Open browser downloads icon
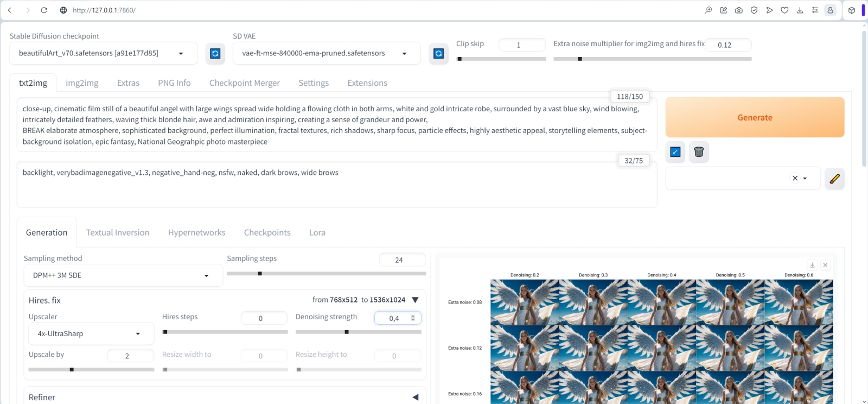 pyautogui.click(x=800, y=10)
